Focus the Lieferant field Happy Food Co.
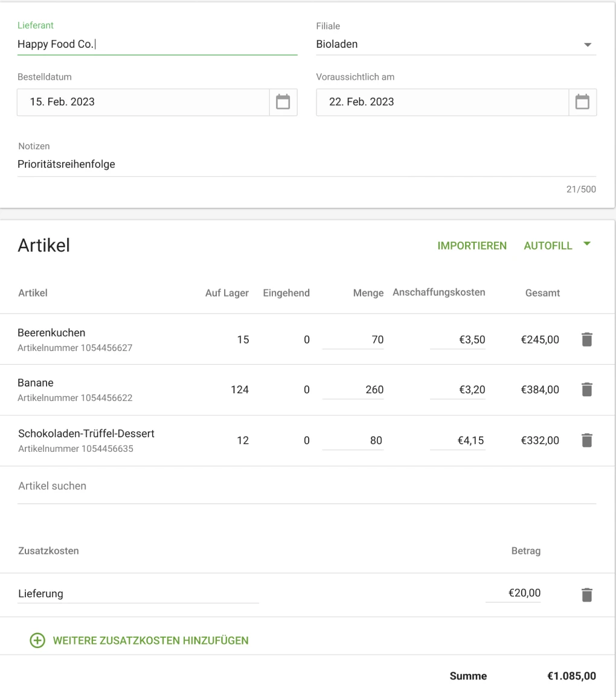Image resolution: width=616 pixels, height=697 pixels. (157, 44)
